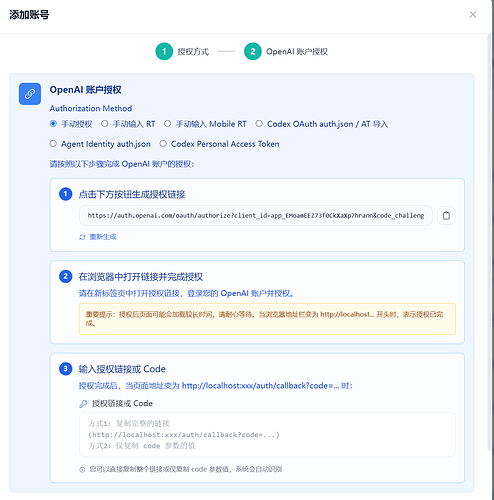Copy the generated authorization URL
Screen dimensions: 494x500
click(x=446, y=216)
